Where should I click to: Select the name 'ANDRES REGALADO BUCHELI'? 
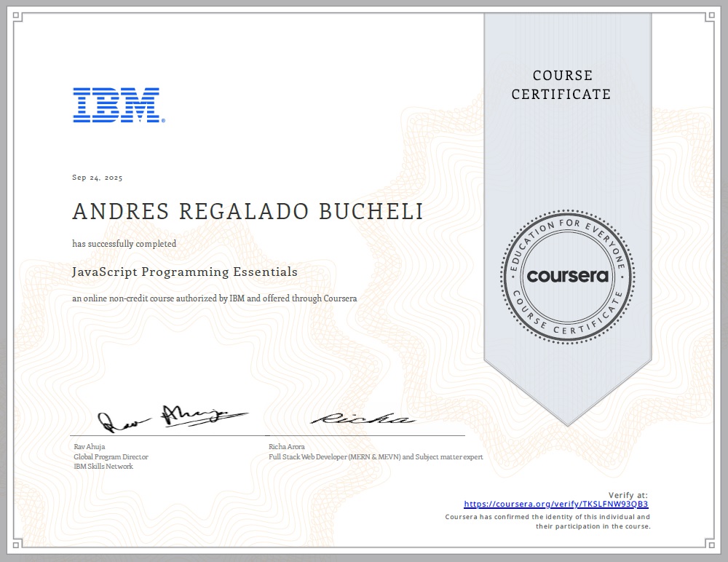point(248,211)
